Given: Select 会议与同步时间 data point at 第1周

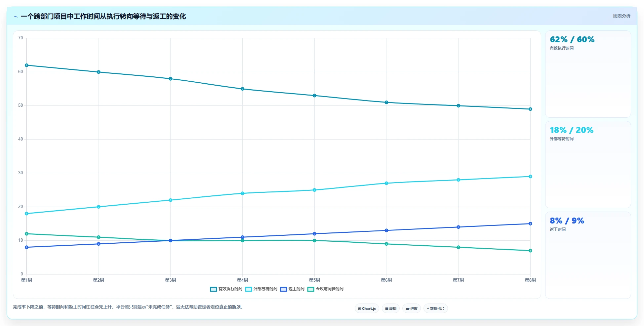Looking at the screenshot, I should (27, 234).
